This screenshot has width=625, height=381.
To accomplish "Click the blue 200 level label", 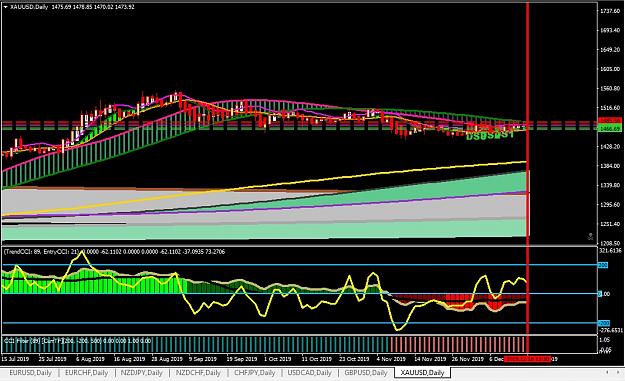I will point(603,265).
